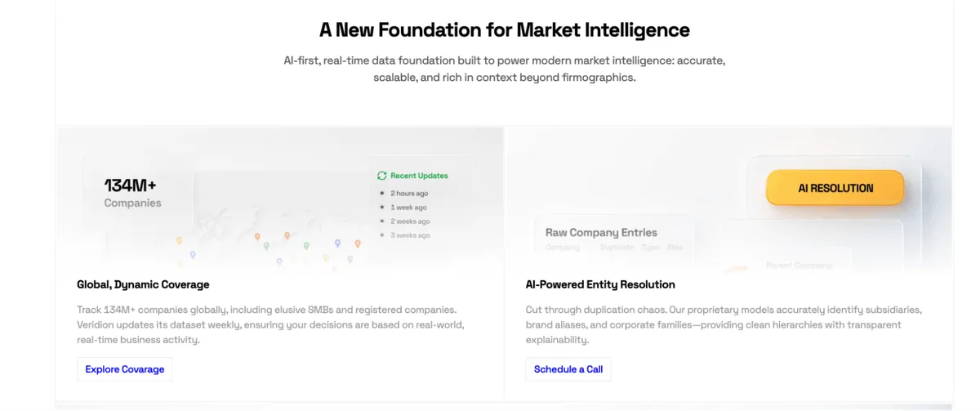The image size is (980, 411).
Task: Click the Schedule a Call button
Action: pyautogui.click(x=568, y=369)
